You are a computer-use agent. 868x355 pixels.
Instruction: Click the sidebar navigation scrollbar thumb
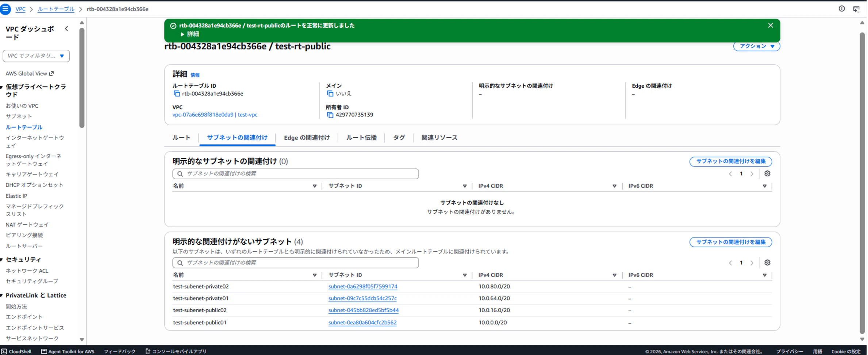(x=82, y=78)
